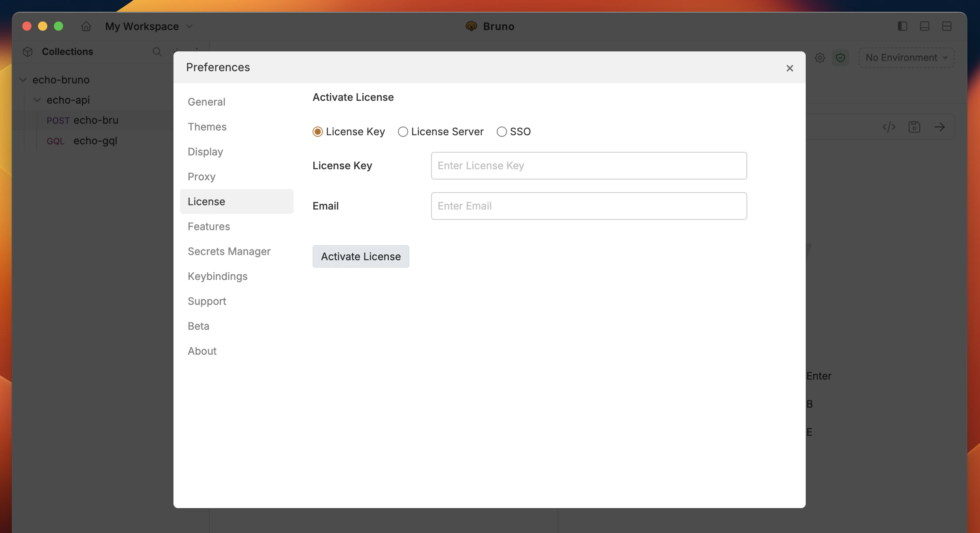
Task: Click the home icon in the title bar
Action: [85, 26]
